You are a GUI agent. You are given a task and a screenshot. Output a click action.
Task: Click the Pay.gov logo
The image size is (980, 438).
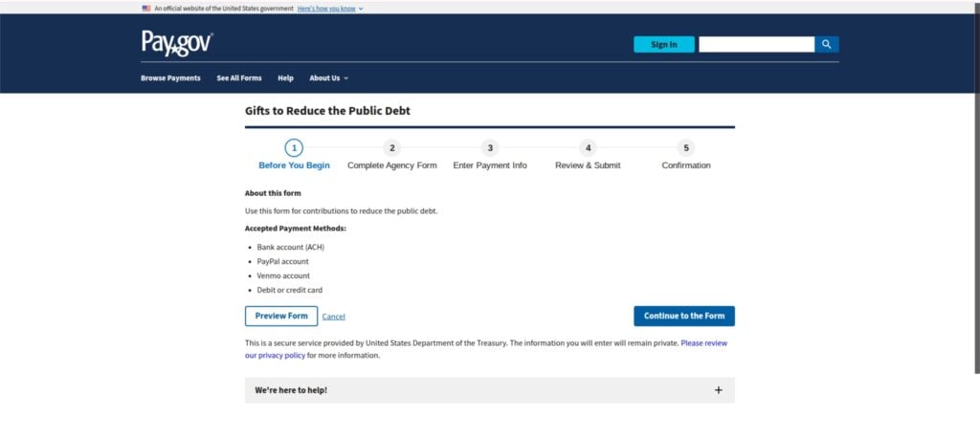point(177,44)
